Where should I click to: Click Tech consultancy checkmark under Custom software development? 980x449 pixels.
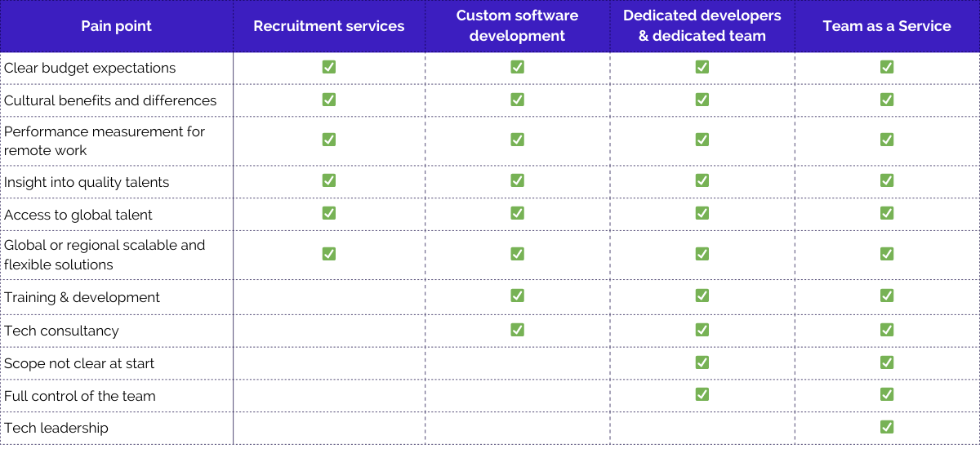click(517, 330)
